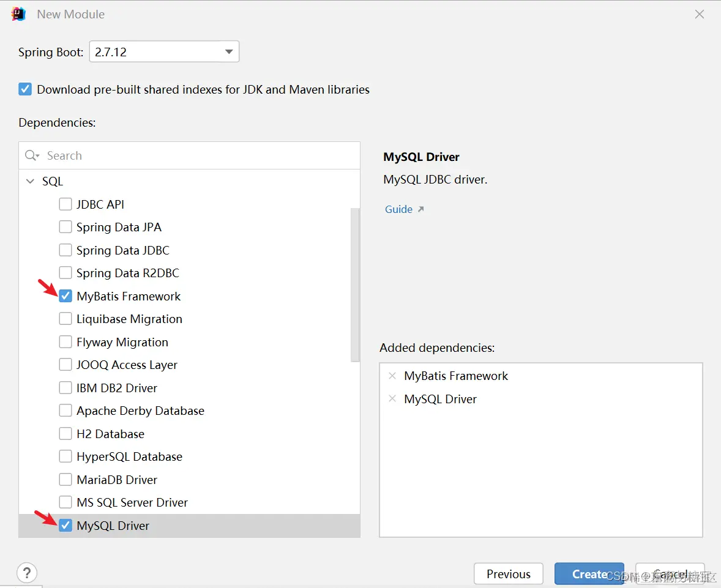Screen dimensions: 721x588
Task: Enable Spring Data JPA checkbox
Action: click(x=65, y=227)
